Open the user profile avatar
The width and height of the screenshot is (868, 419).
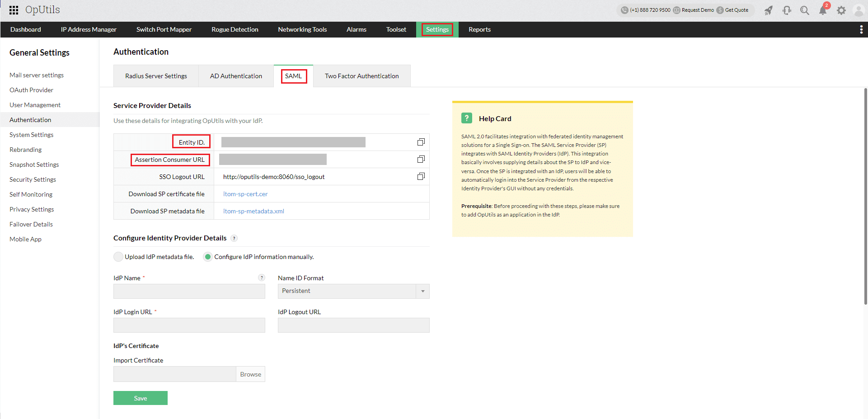click(x=859, y=10)
